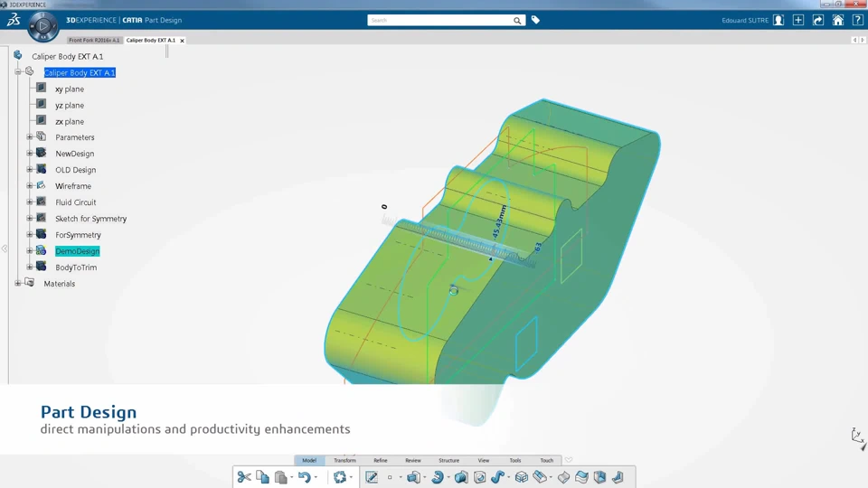Image resolution: width=868 pixels, height=488 pixels.
Task: Switch to the Refine tab
Action: coord(381,460)
